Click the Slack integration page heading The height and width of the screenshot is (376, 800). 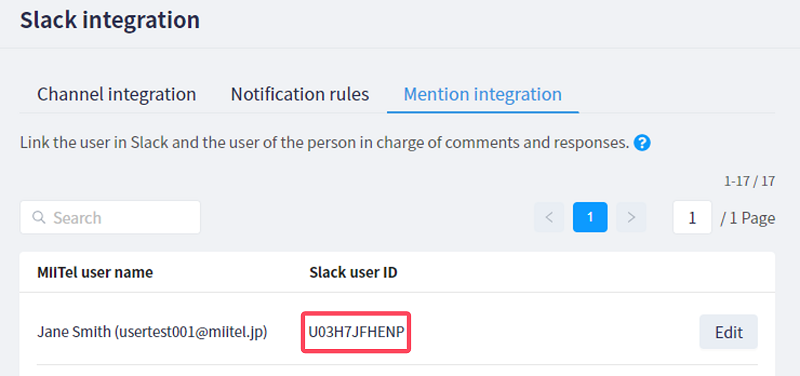point(110,20)
